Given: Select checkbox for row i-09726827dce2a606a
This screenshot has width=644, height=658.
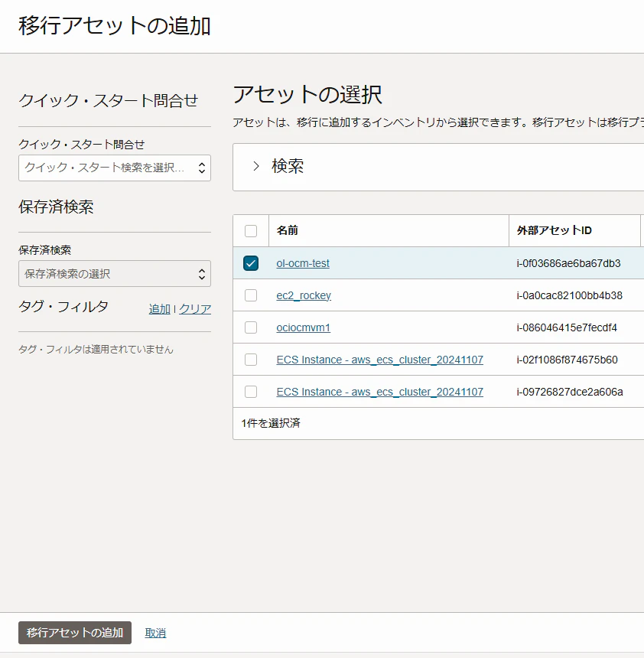Looking at the screenshot, I should [x=251, y=392].
